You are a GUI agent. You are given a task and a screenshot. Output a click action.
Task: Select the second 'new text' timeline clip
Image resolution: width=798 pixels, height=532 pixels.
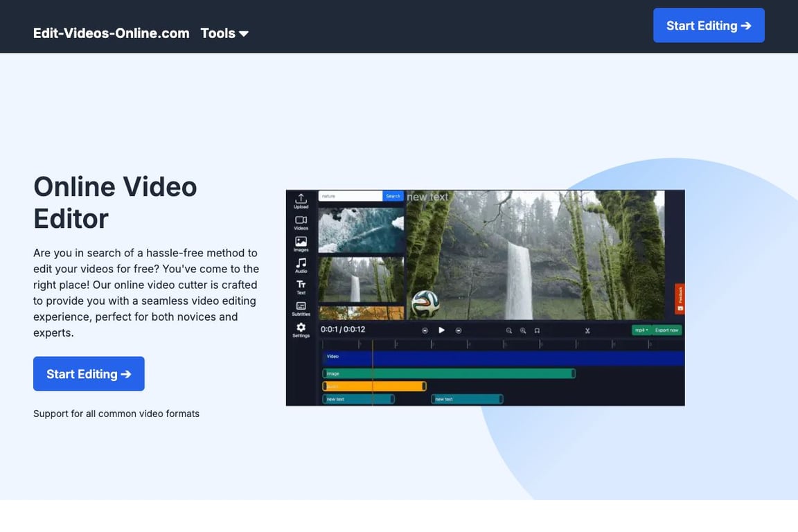coord(467,399)
